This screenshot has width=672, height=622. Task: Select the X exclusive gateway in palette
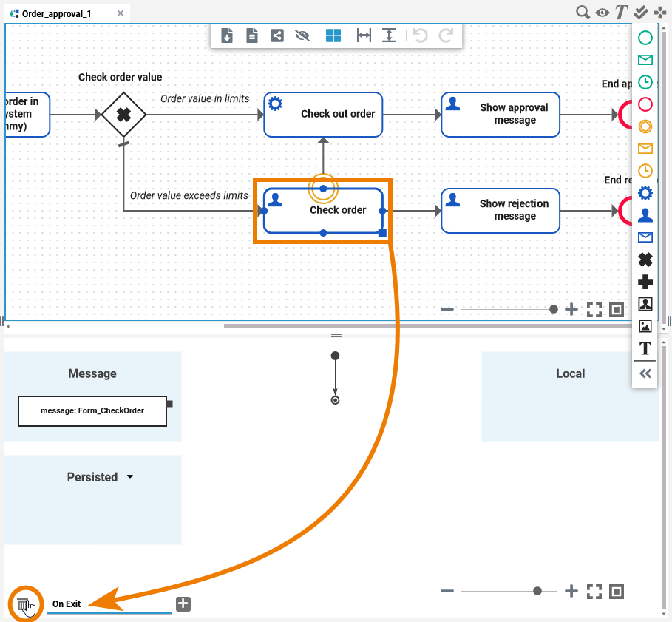coord(645,260)
